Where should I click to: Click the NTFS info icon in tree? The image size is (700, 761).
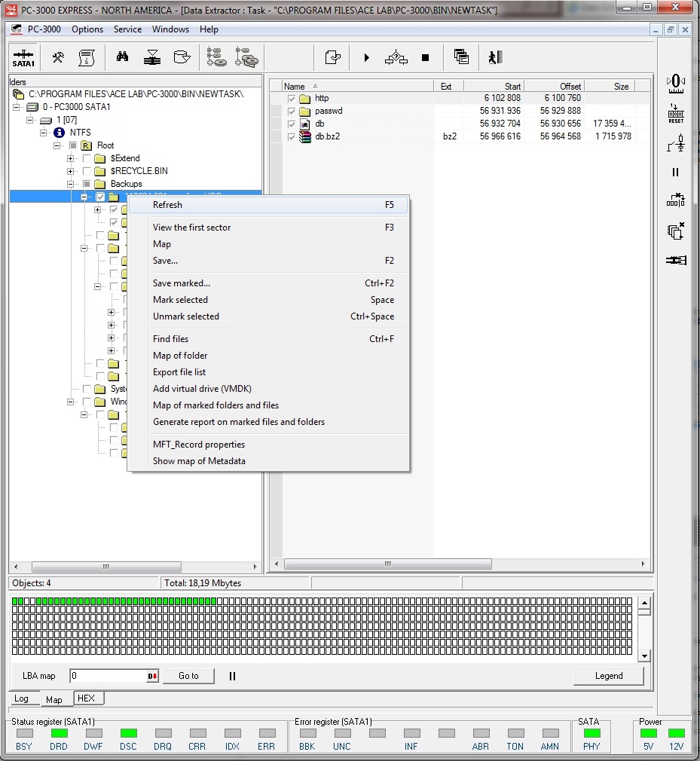pos(60,133)
